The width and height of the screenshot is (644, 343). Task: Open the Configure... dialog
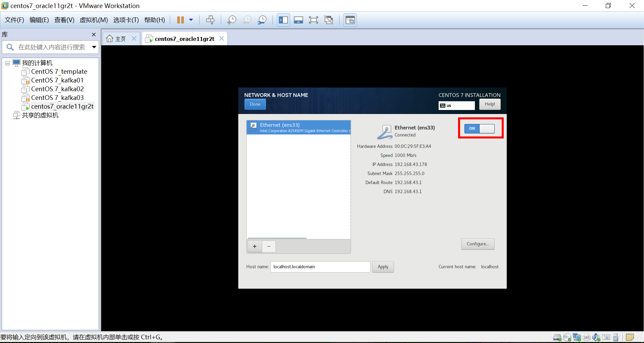tap(478, 244)
